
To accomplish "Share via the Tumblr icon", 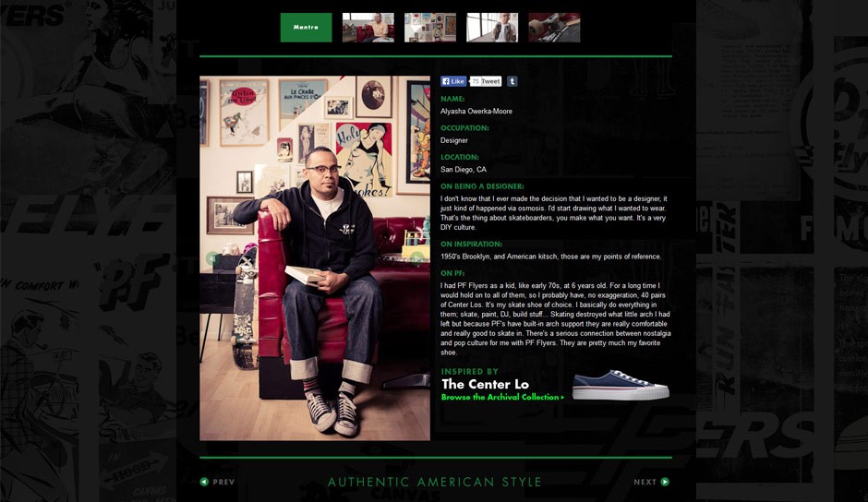I will (x=512, y=81).
